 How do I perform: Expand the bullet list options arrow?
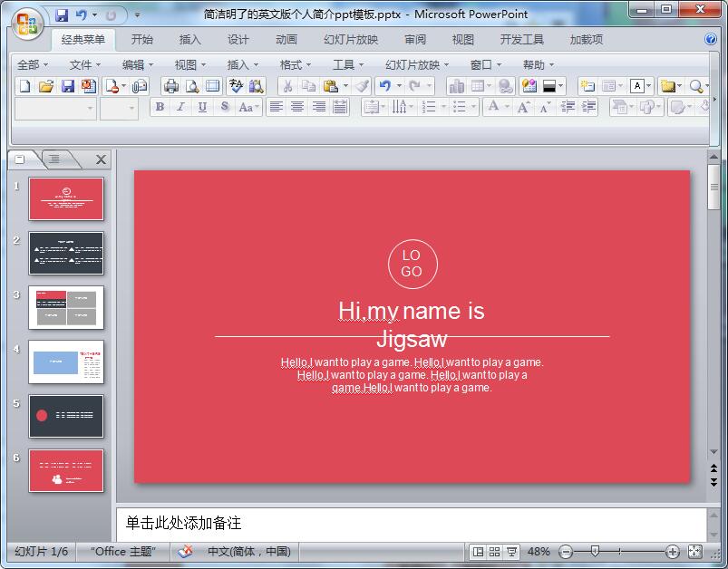pyautogui.click(x=473, y=107)
